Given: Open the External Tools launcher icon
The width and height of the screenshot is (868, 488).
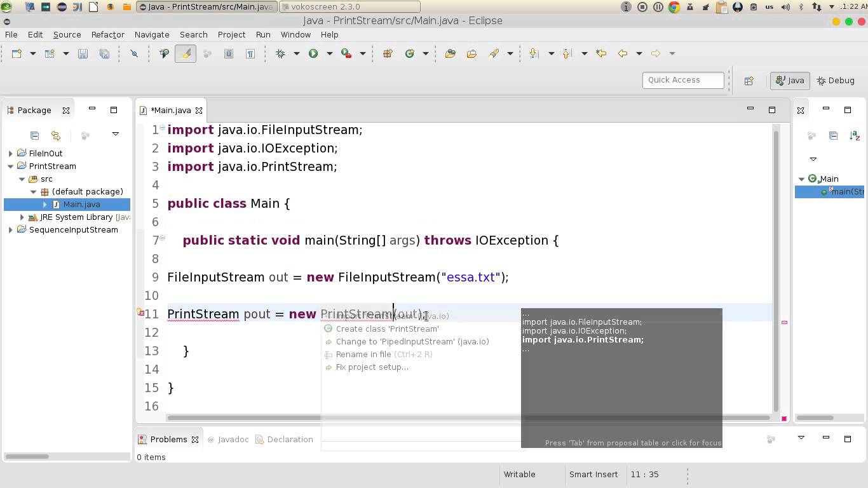Looking at the screenshot, I should (346, 53).
